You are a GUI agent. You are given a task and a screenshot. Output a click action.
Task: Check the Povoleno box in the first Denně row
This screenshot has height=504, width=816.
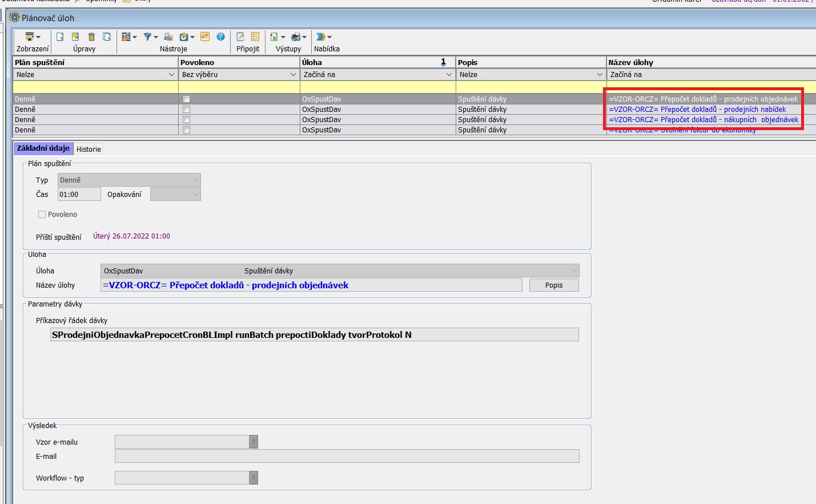tap(186, 99)
